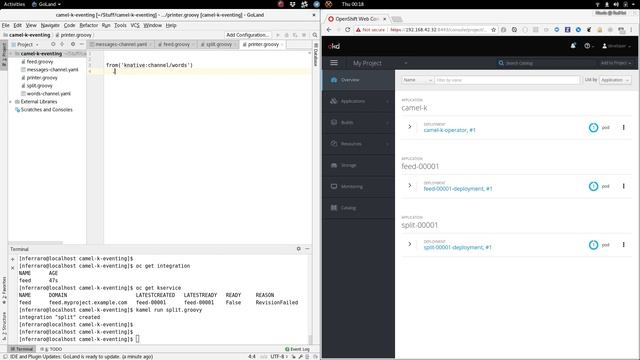Screen dimensions: 640x360
Task: Hide the Project panel with the minus icon
Action: tap(81, 44)
